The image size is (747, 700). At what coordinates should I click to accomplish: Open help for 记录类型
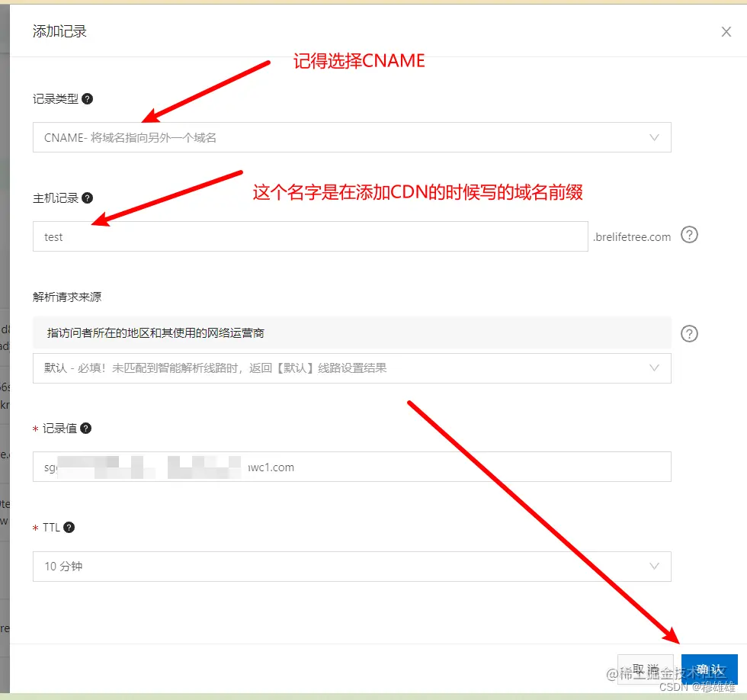coord(85,98)
